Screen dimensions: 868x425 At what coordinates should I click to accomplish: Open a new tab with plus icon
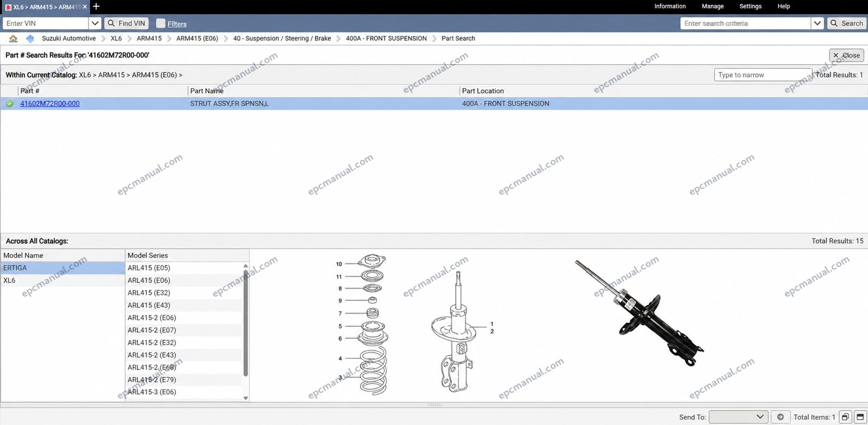[96, 6]
